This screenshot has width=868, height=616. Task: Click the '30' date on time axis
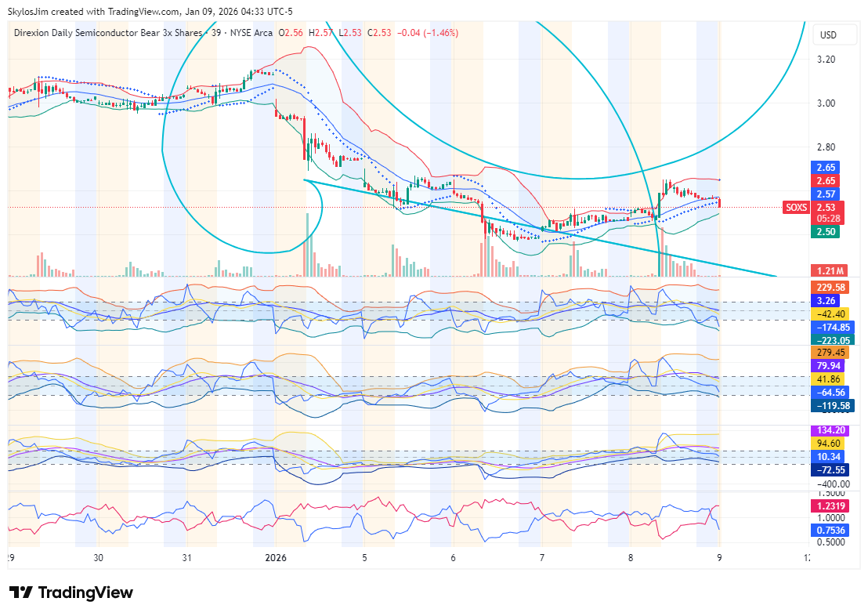pos(98,558)
